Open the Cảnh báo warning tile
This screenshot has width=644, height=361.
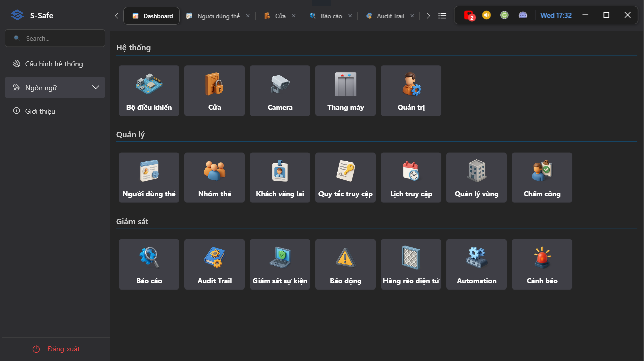point(542,264)
